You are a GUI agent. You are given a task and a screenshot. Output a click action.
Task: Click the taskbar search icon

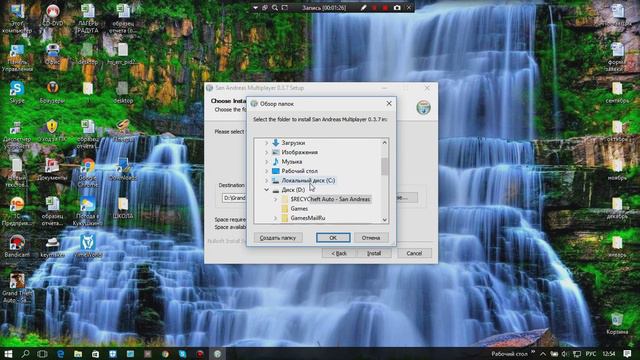coord(25,353)
